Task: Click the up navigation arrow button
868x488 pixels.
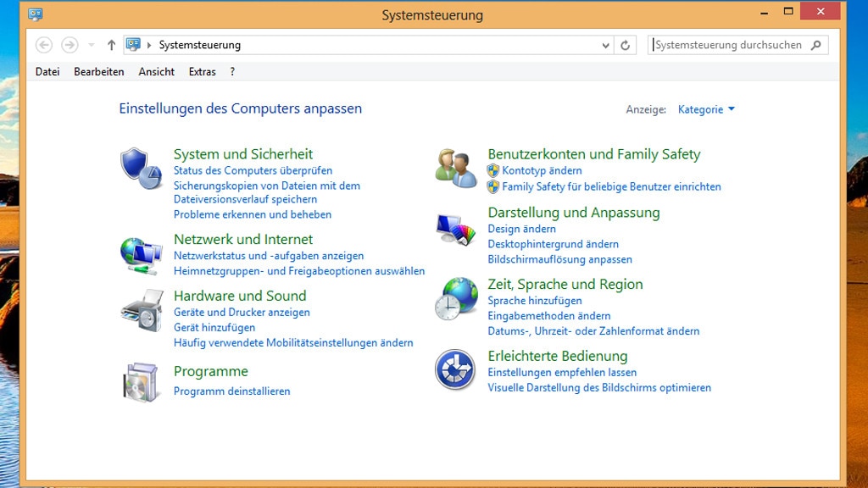Action: pos(111,45)
